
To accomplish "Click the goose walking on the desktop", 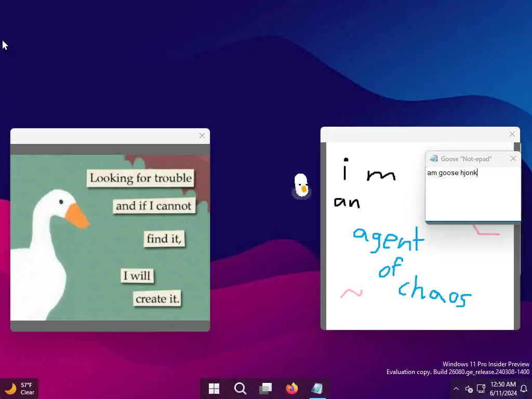I will tap(301, 185).
